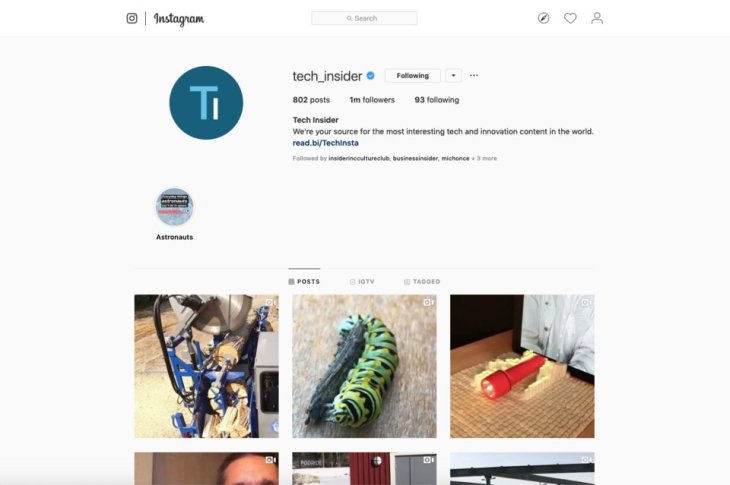Open the 1m followers list

click(x=372, y=100)
